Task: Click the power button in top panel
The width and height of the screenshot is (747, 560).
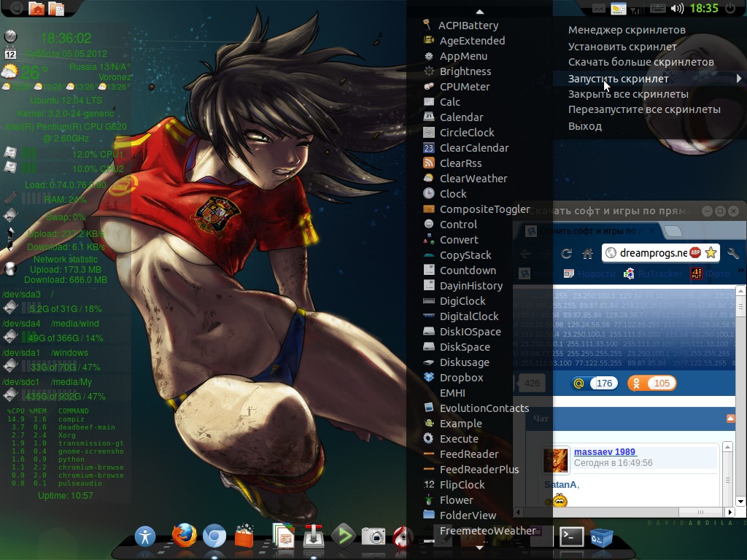Action: [x=730, y=8]
